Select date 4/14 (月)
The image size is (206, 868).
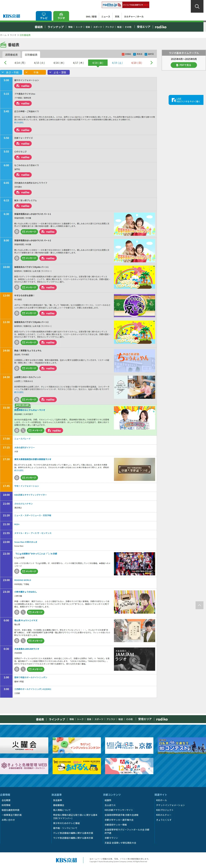pyautogui.click(x=20, y=63)
